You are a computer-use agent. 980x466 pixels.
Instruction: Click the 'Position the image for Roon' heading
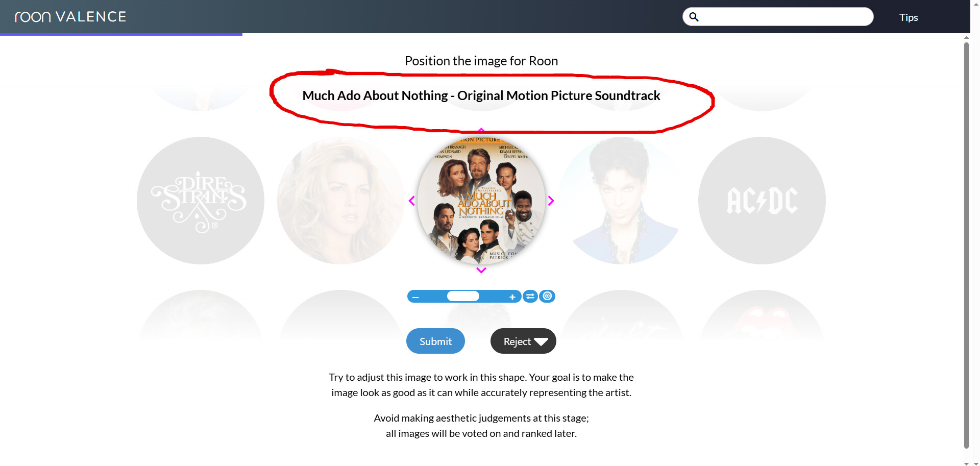click(481, 61)
